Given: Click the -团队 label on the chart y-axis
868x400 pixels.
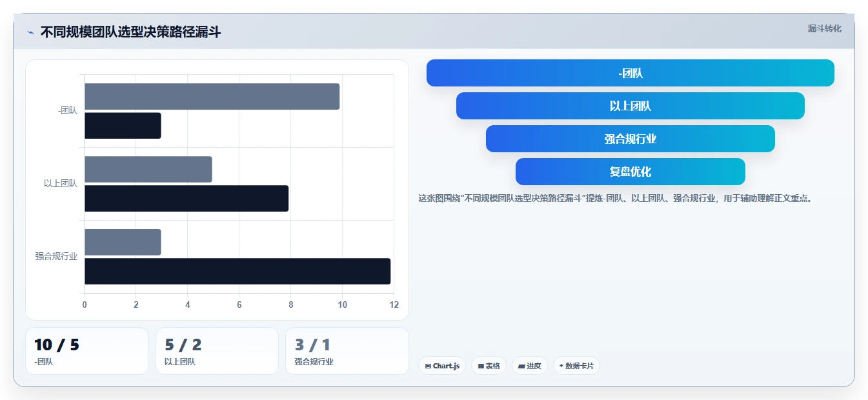Looking at the screenshot, I should tap(67, 110).
